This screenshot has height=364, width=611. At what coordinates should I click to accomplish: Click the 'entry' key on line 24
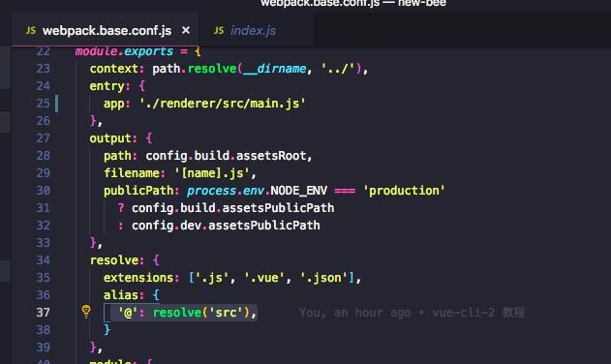[107, 86]
